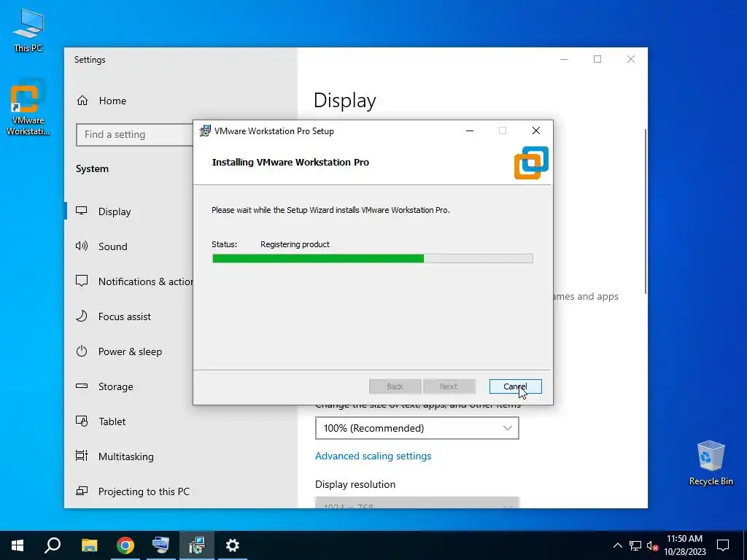Viewport: 747px width, 560px height.
Task: Select Display in the Settings sidebar
Action: pyautogui.click(x=115, y=211)
